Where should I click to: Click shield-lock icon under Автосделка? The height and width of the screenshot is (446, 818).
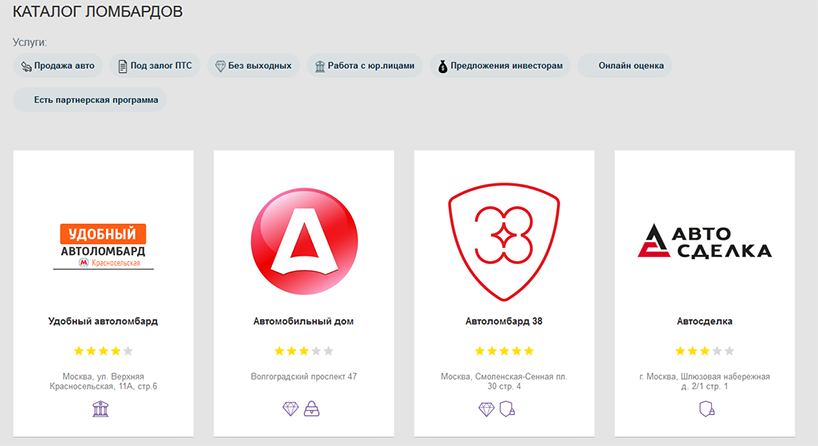(x=707, y=409)
